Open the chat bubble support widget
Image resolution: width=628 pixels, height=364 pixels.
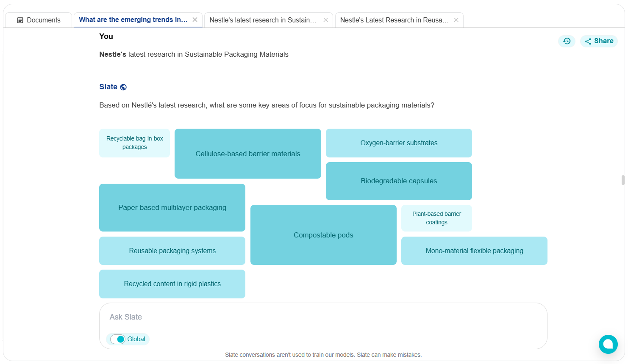pyautogui.click(x=608, y=344)
